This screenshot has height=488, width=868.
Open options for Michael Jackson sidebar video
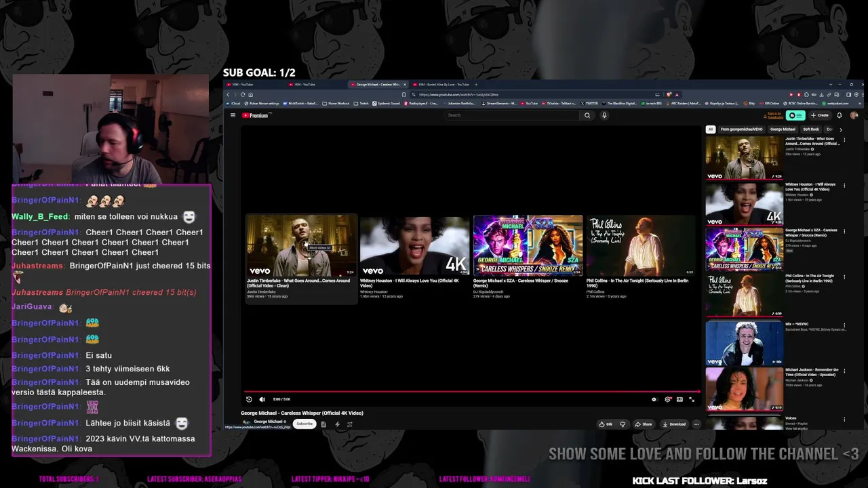coord(844,371)
